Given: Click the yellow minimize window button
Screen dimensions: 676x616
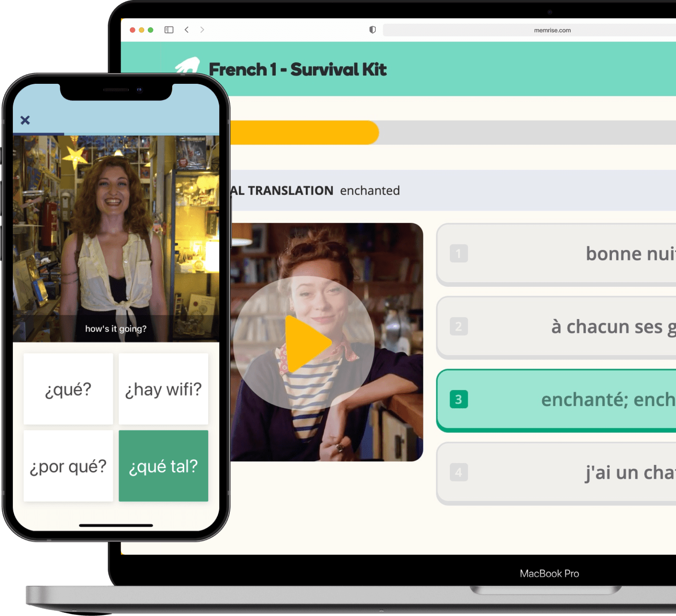Looking at the screenshot, I should click(141, 30).
